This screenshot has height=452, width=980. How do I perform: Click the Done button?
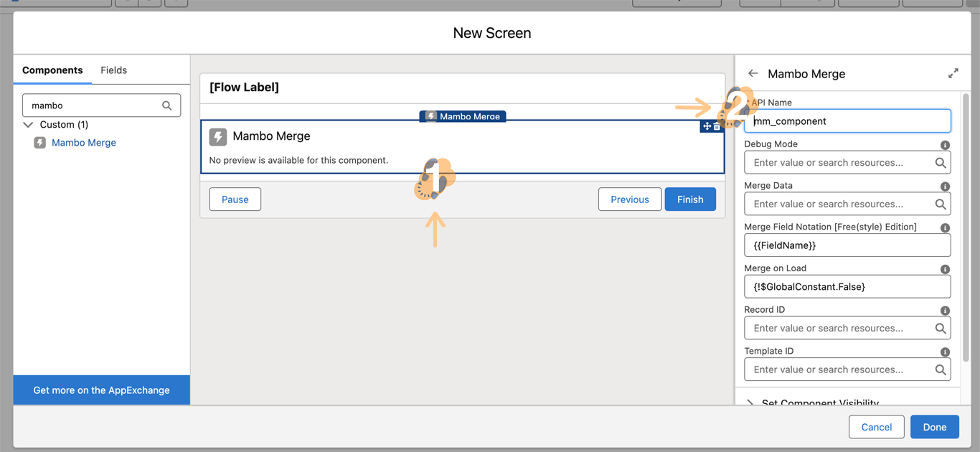(934, 427)
